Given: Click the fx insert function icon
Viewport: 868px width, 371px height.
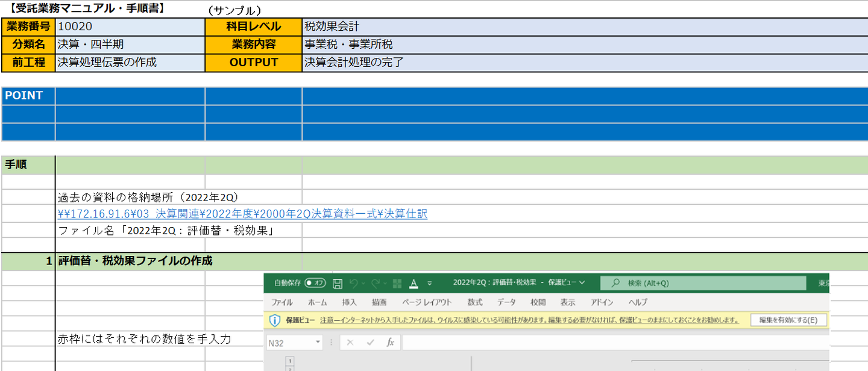Looking at the screenshot, I should pyautogui.click(x=390, y=342).
